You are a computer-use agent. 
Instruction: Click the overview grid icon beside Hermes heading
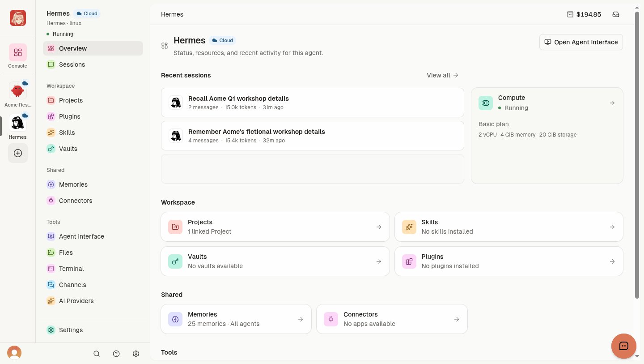pyautogui.click(x=165, y=46)
